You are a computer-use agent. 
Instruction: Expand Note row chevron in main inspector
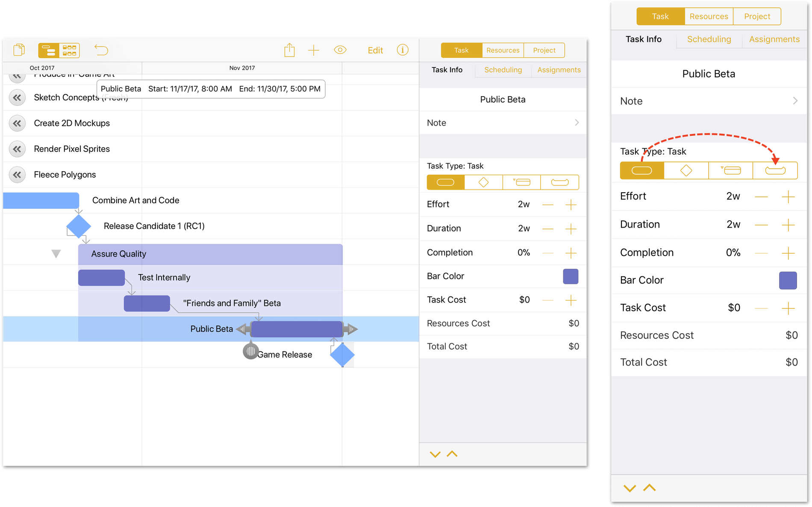pos(577,123)
